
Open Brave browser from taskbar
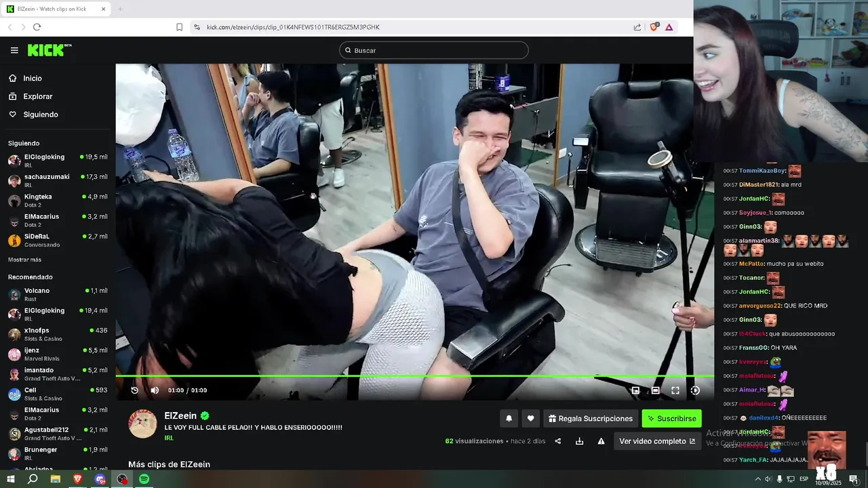coord(77,479)
